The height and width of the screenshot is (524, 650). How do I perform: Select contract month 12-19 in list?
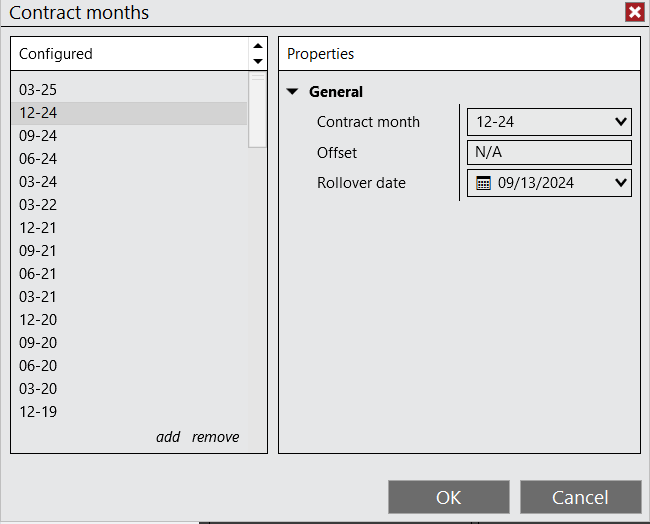point(38,412)
